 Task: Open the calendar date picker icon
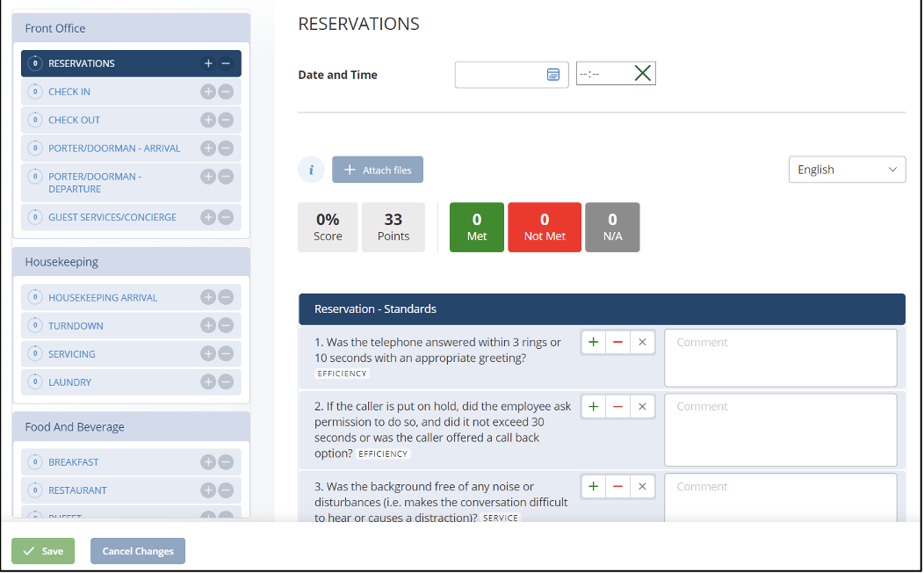(x=553, y=75)
